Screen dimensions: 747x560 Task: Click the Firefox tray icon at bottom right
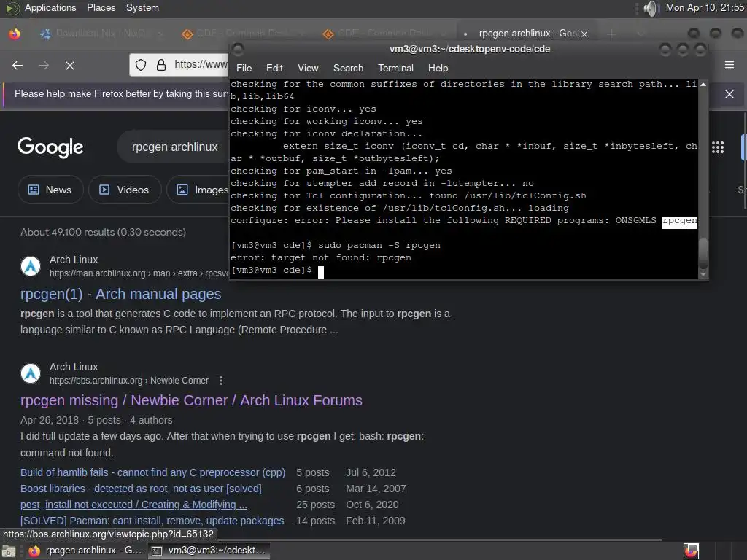point(691,551)
